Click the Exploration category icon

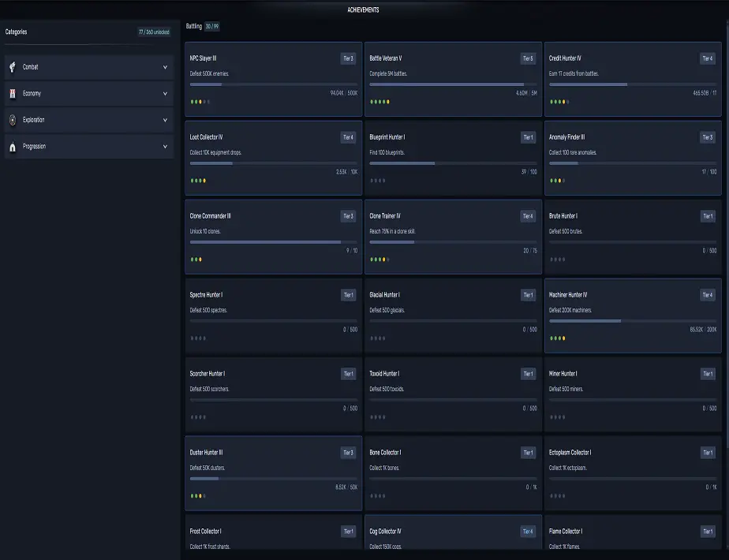click(13, 120)
